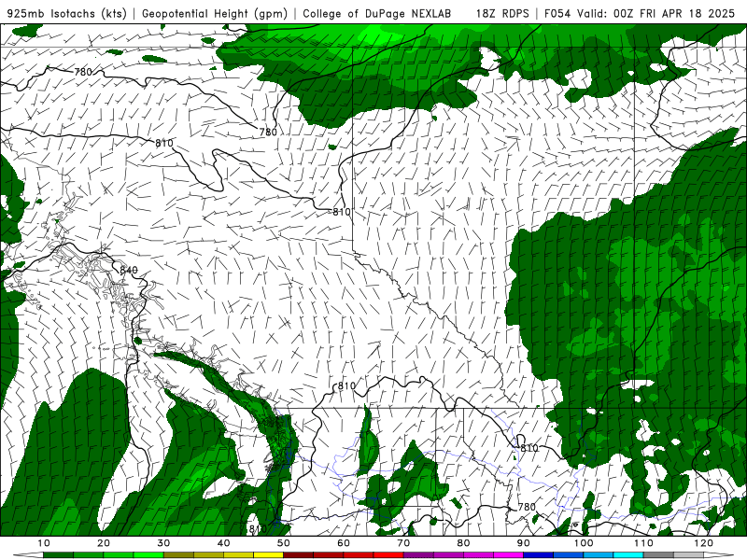The image size is (747, 560).
Task: Click the scale value "60"
Action: pos(344,543)
